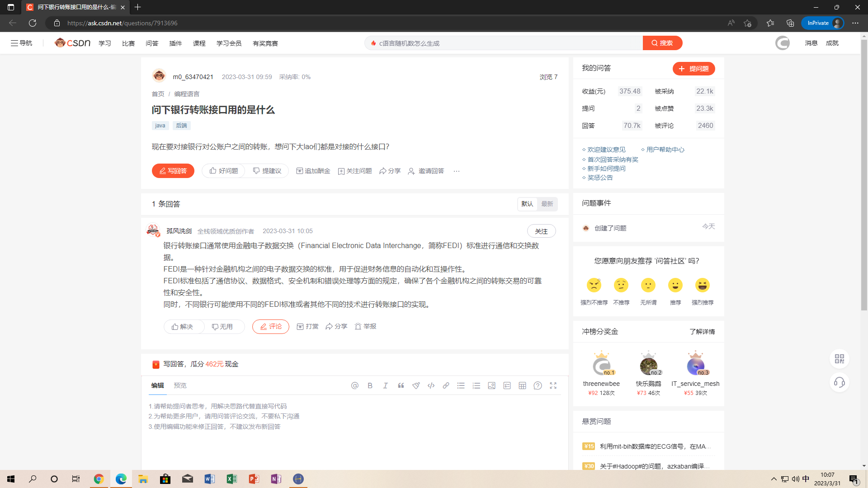868x488 pixels.
Task: Open '了解详情' link for 冲榜分奖金
Action: (x=702, y=332)
